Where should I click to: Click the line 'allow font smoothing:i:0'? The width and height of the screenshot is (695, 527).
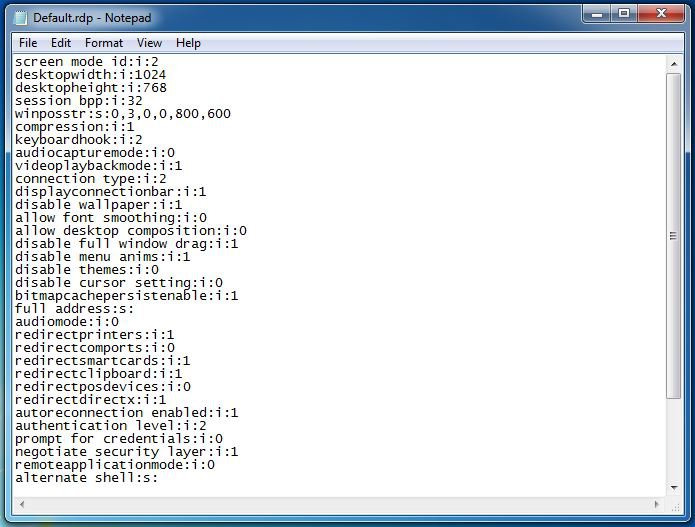tap(110, 218)
